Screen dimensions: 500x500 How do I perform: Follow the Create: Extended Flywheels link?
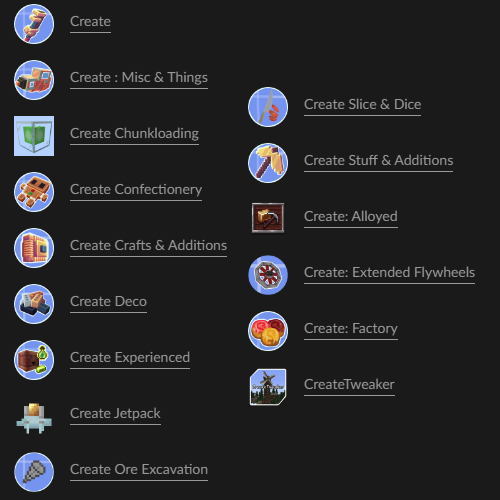(389, 273)
